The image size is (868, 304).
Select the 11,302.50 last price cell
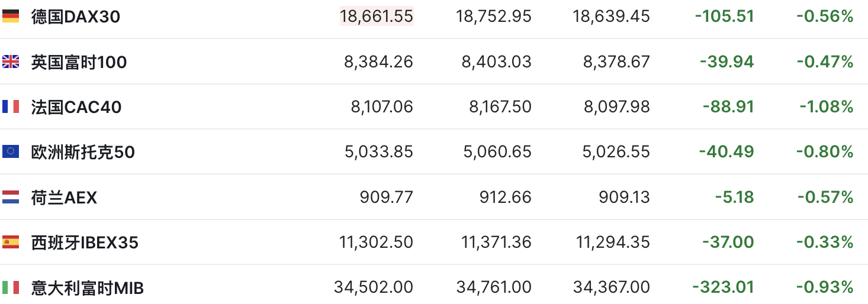coord(376,242)
